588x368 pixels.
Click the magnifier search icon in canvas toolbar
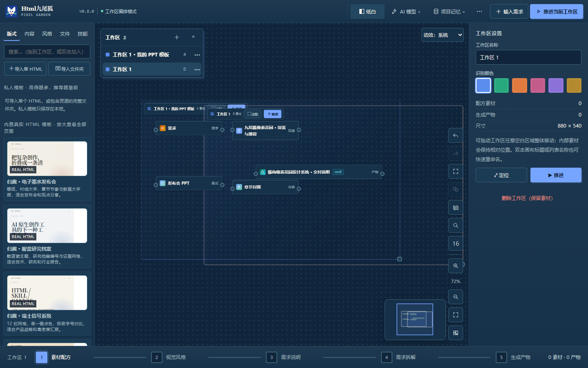pyautogui.click(x=456, y=225)
